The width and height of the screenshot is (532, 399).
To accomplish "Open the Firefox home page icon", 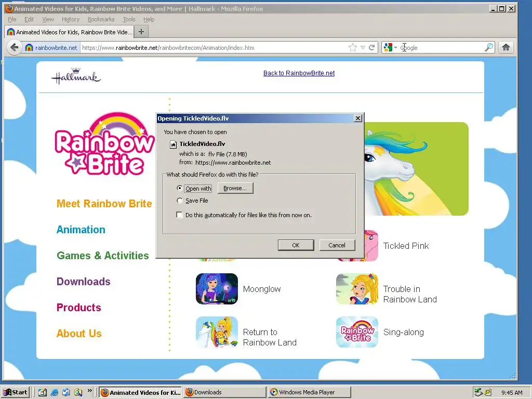I will [506, 47].
